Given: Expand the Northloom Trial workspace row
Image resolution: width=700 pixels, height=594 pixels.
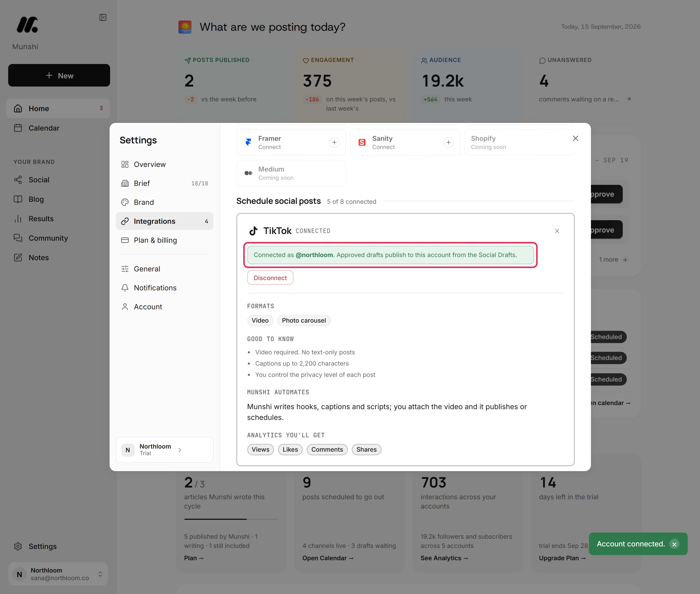Looking at the screenshot, I should point(164,450).
